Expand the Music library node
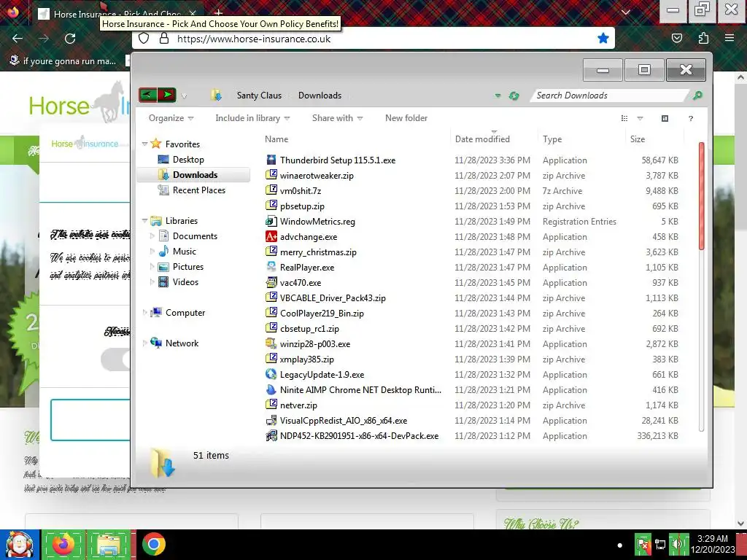The width and height of the screenshot is (747, 560). tap(152, 252)
